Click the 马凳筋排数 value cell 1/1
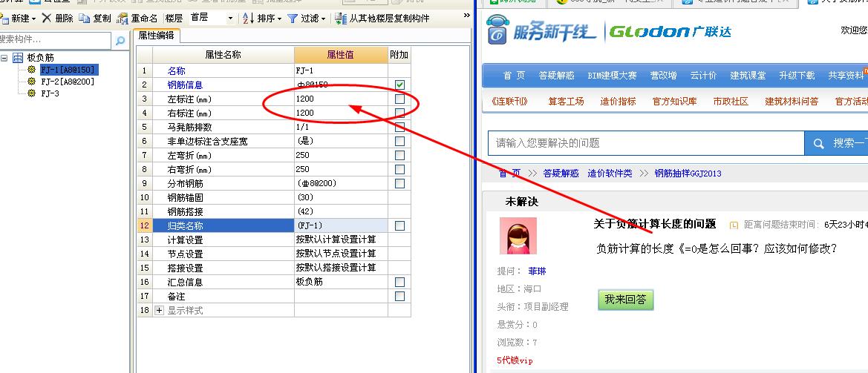868x373 pixels. 341,127
